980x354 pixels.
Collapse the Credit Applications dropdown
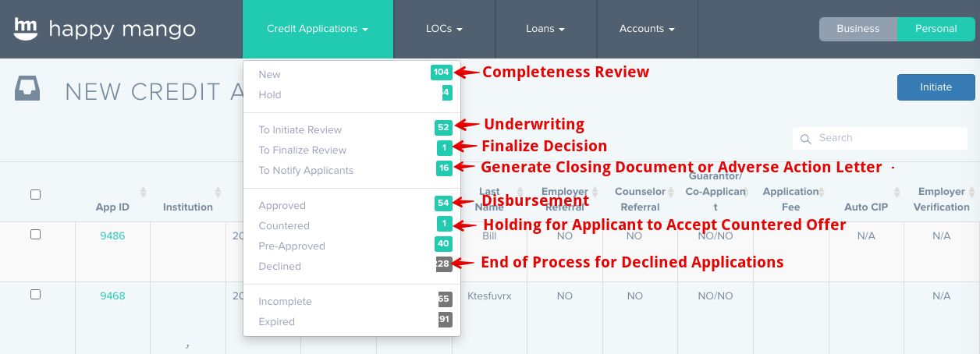pos(318,29)
